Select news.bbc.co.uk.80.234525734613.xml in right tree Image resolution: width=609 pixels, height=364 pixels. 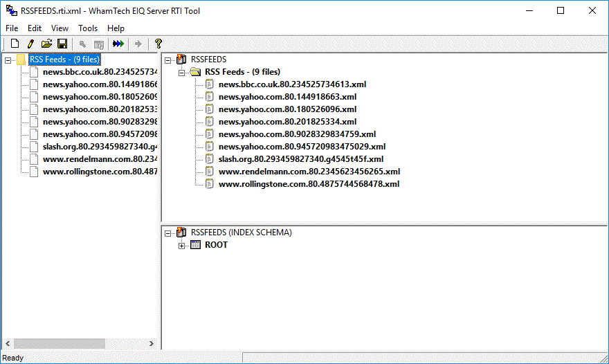[292, 84]
